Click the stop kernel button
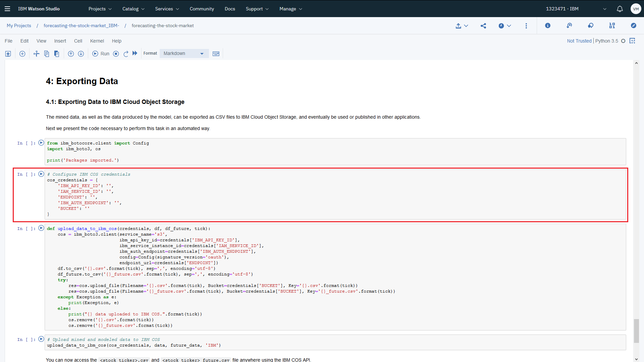644x362 pixels. click(116, 53)
